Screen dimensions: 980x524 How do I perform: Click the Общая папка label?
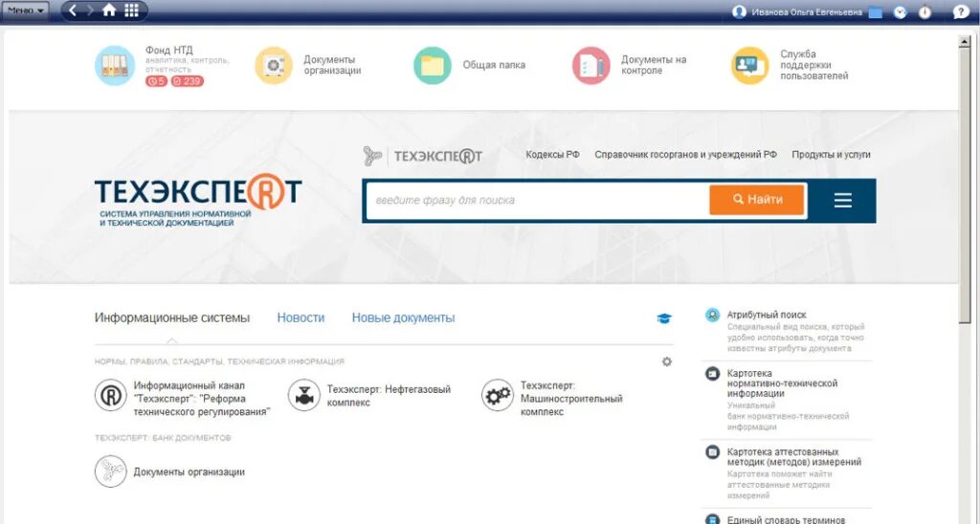(x=494, y=65)
